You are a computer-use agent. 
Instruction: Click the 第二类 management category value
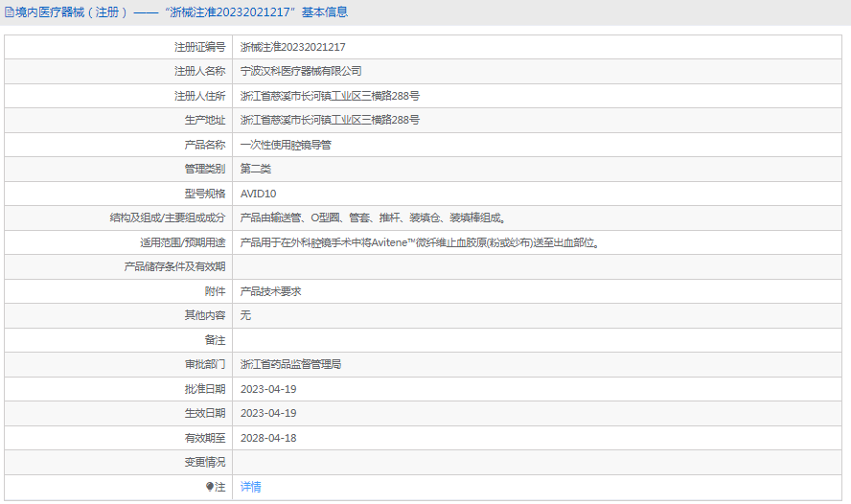point(256,169)
